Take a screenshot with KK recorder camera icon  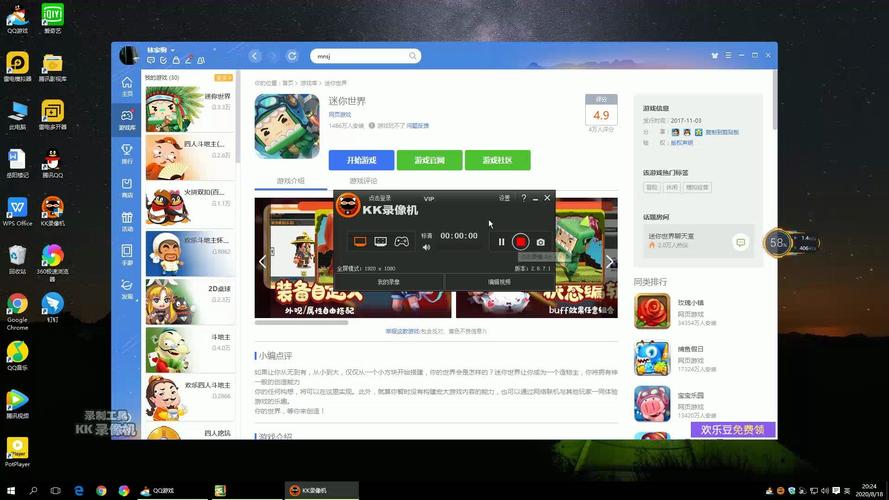[x=541, y=242]
